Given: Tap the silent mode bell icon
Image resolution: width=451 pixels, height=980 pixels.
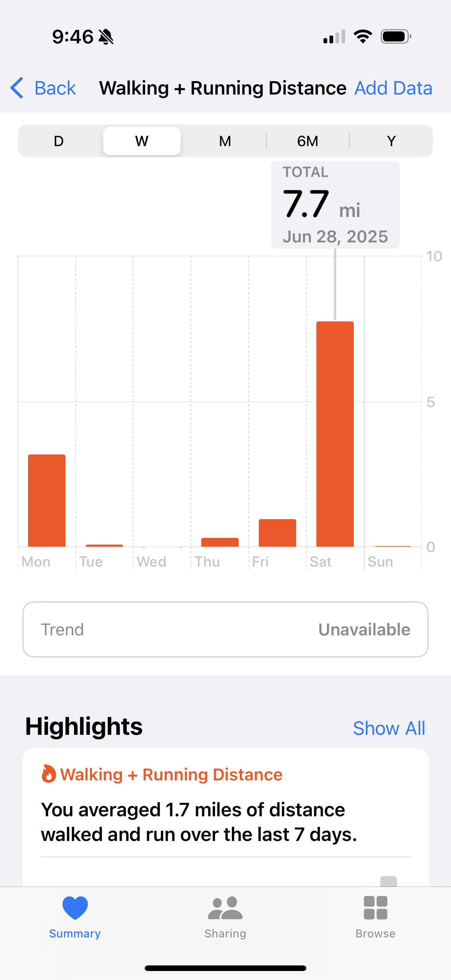Looking at the screenshot, I should [x=106, y=37].
